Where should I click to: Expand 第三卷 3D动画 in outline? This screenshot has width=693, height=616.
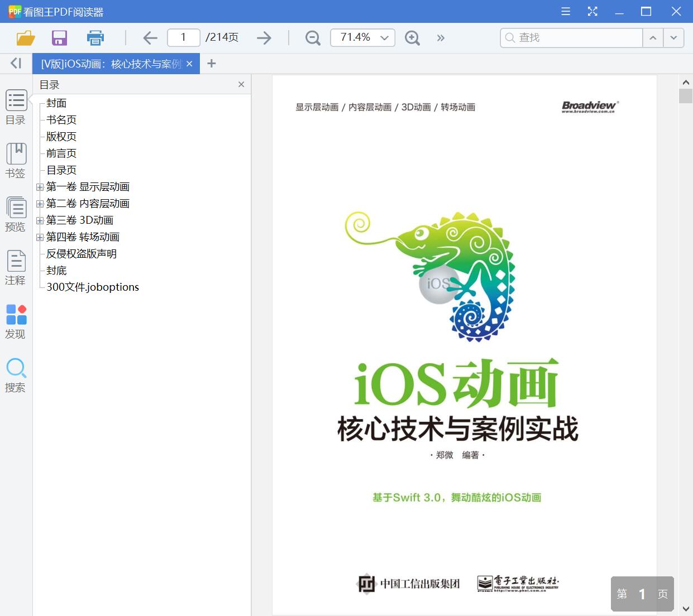pos(40,220)
